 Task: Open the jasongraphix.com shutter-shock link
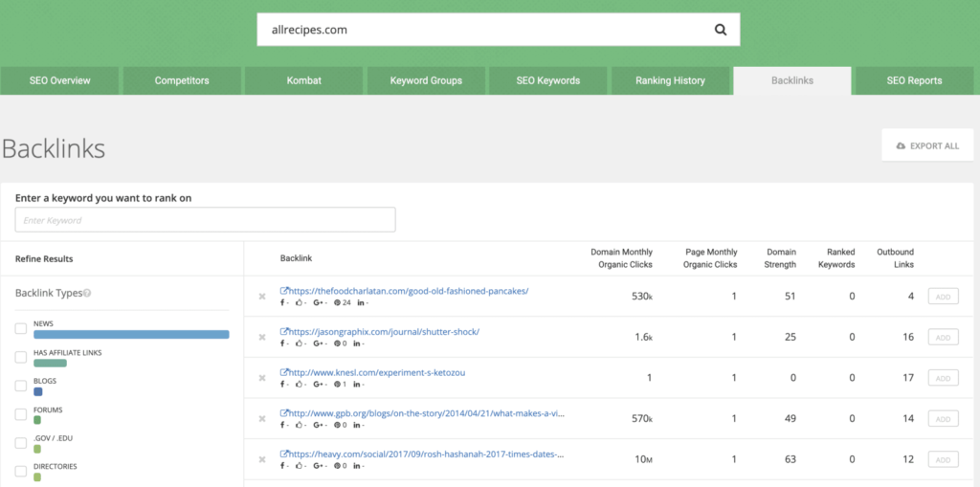(x=379, y=331)
